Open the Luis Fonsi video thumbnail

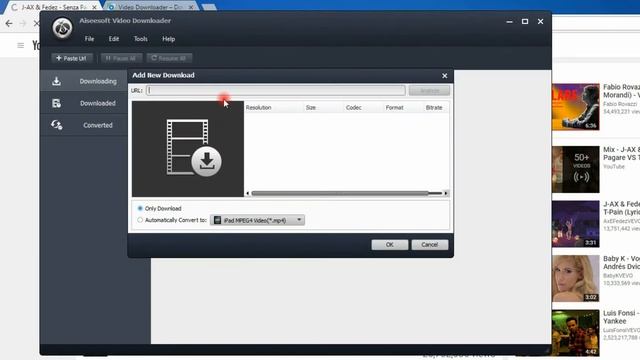576,333
